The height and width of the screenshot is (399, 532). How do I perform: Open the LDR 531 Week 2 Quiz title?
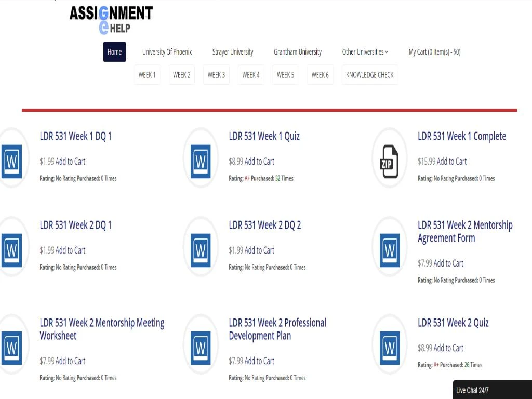click(453, 323)
